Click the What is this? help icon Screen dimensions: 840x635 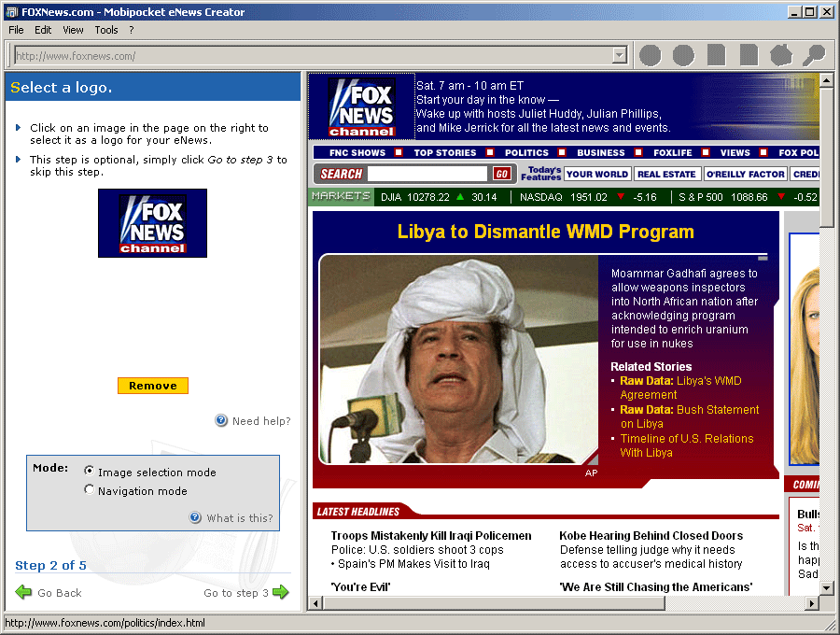tap(195, 517)
